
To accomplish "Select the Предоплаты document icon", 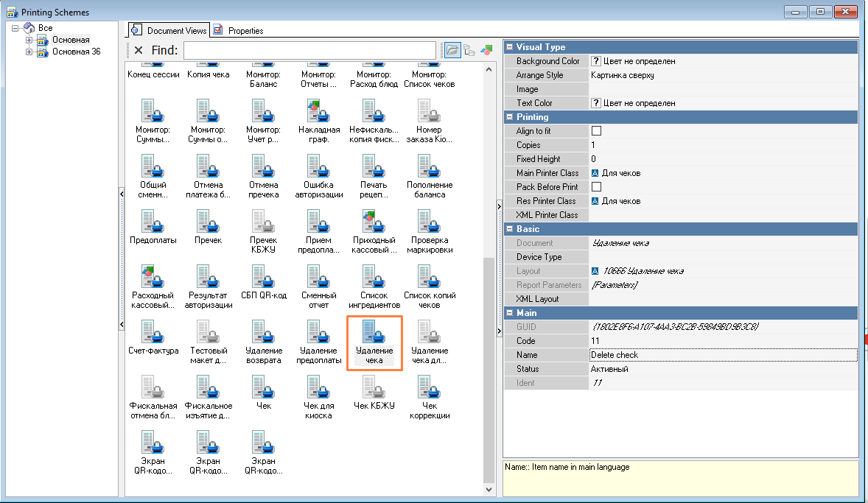I will [x=153, y=221].
